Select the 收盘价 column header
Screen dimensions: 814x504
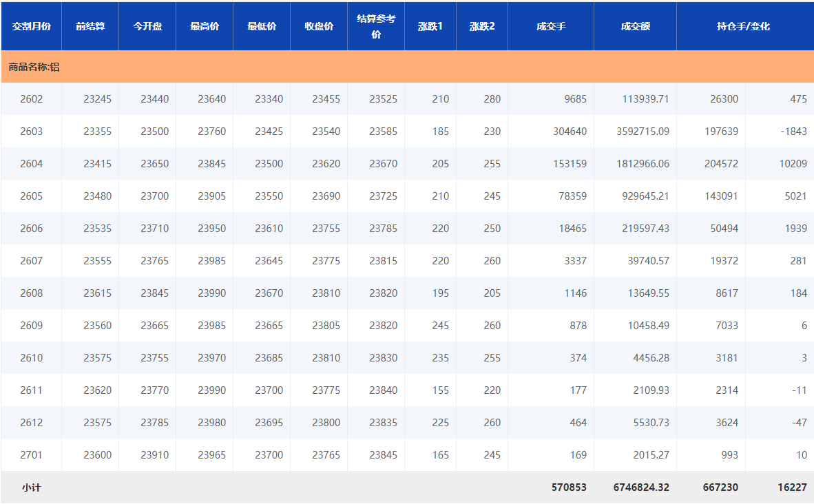point(319,26)
